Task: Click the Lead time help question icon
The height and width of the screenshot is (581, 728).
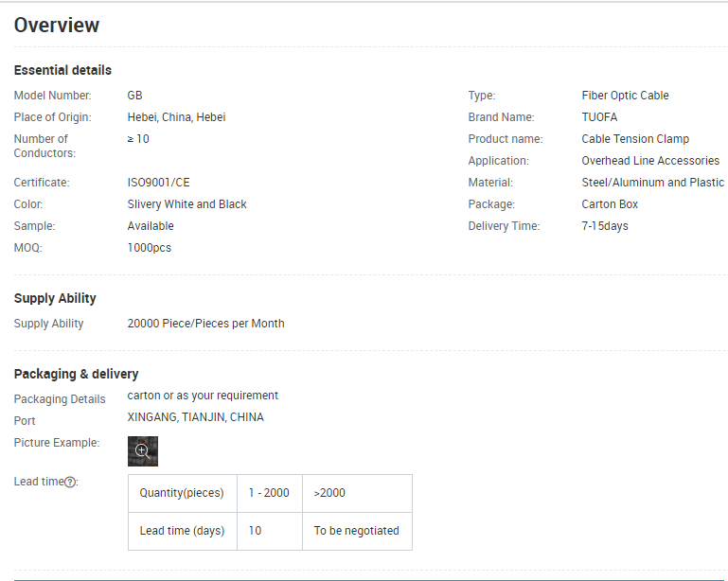Action: [x=70, y=483]
